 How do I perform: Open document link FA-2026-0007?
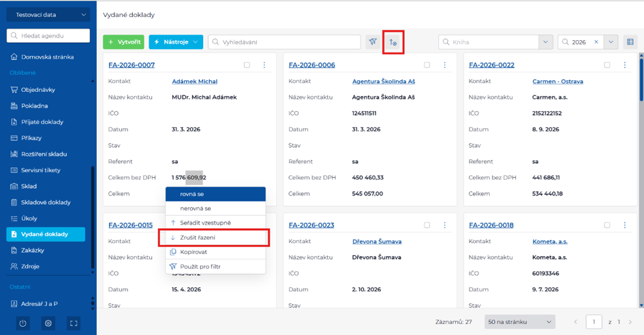[x=132, y=65]
